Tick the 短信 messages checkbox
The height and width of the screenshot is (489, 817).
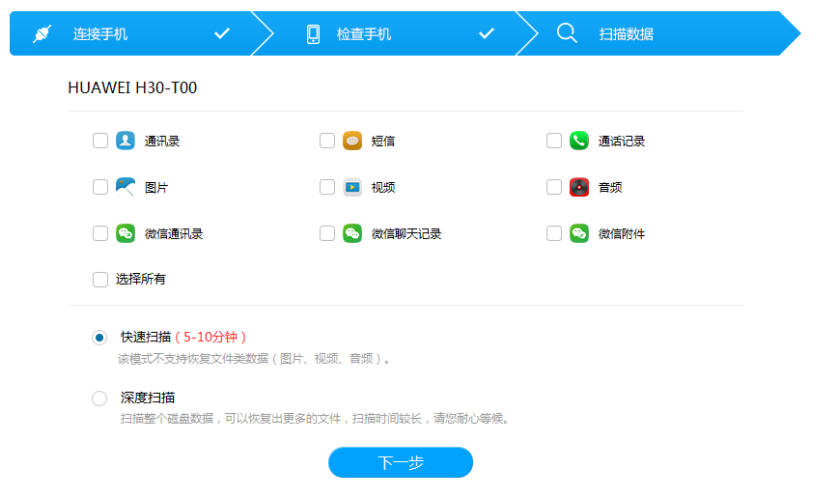pos(327,141)
